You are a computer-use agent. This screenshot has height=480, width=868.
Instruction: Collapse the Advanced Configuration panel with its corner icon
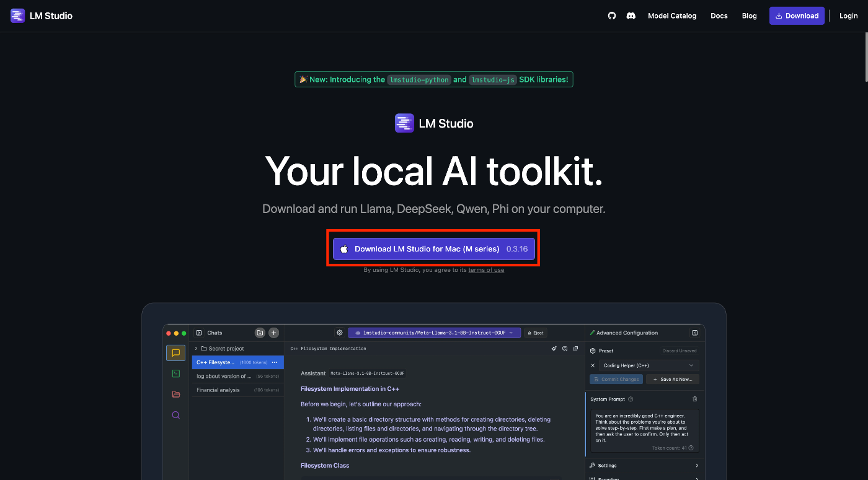694,333
